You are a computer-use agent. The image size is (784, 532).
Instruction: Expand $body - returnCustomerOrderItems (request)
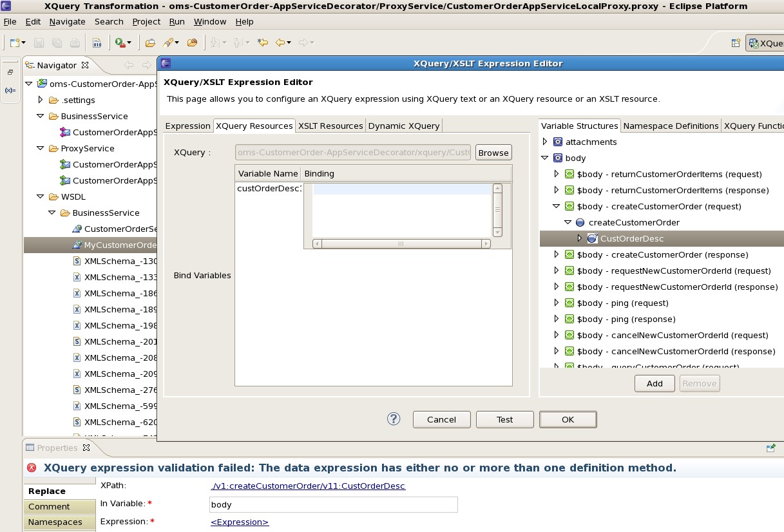click(x=557, y=174)
